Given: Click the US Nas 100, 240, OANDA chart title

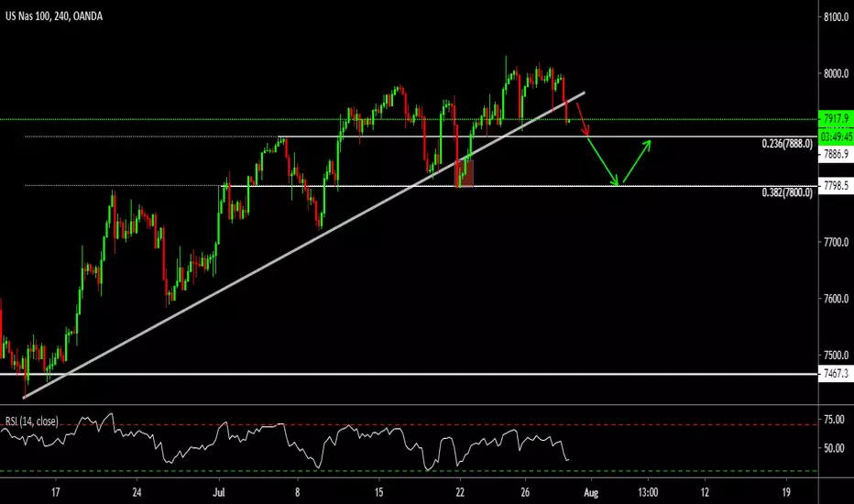Looking at the screenshot, I should (x=54, y=16).
